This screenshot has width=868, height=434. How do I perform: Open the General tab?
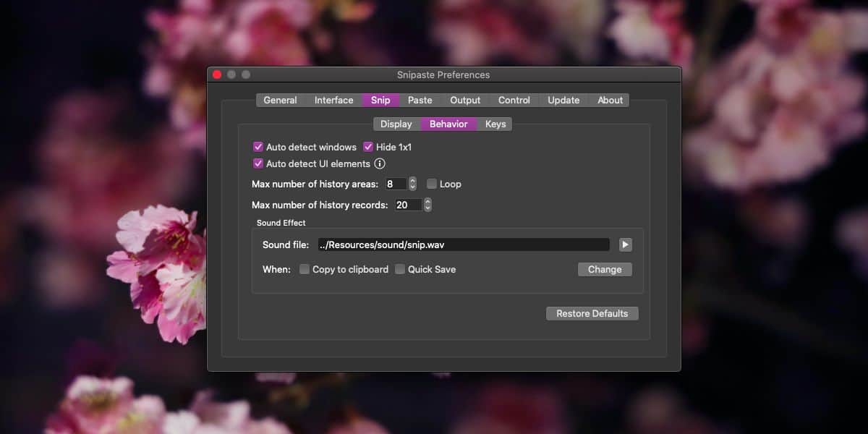[x=280, y=101]
